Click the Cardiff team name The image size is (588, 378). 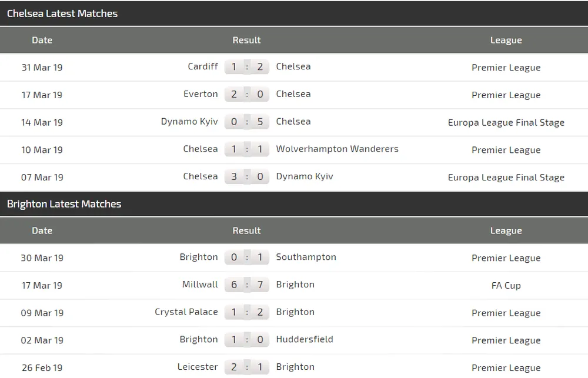tap(203, 66)
